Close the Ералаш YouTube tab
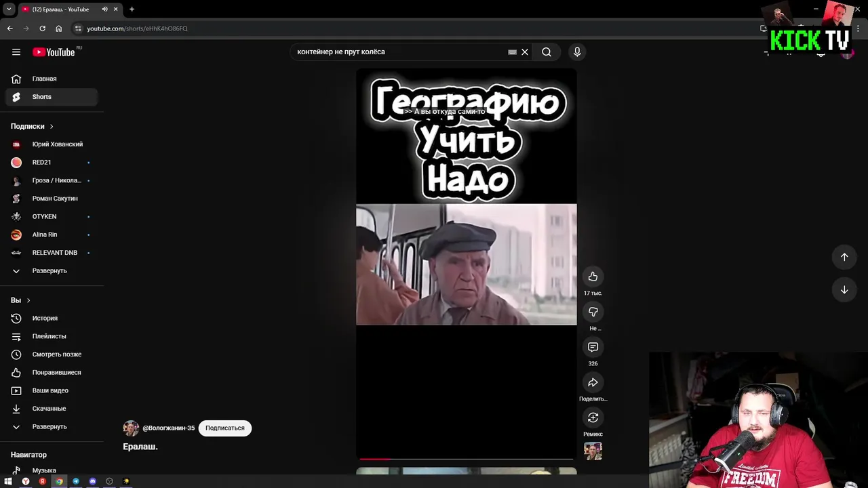The height and width of the screenshot is (488, 868). 115,9
